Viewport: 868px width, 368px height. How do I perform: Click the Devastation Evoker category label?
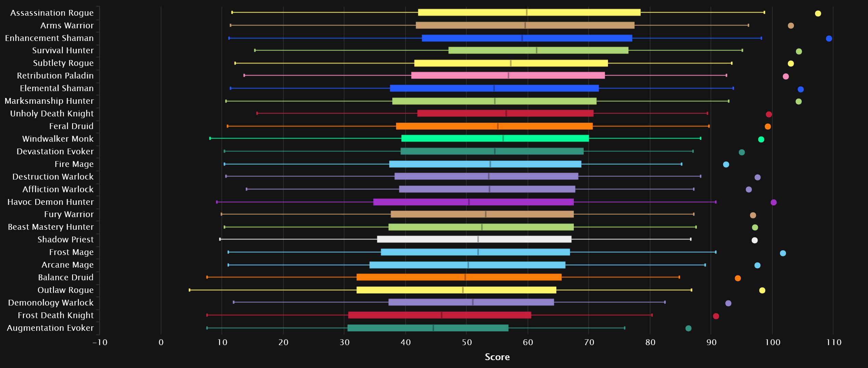tap(55, 152)
